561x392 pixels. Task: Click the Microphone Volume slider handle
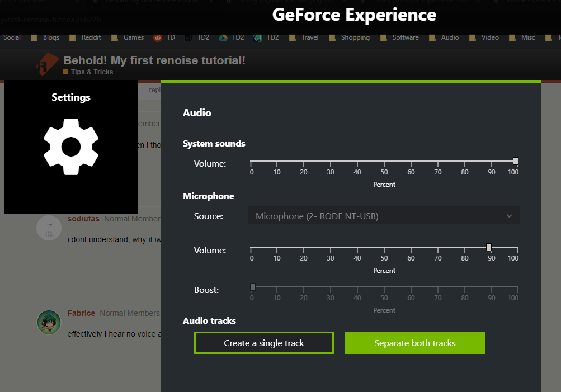pos(489,247)
